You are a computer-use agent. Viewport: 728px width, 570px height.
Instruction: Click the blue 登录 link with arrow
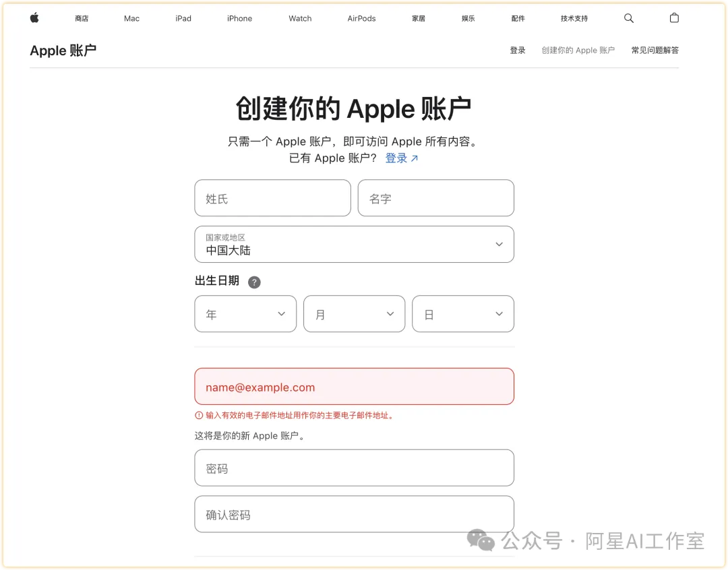pyautogui.click(x=402, y=158)
